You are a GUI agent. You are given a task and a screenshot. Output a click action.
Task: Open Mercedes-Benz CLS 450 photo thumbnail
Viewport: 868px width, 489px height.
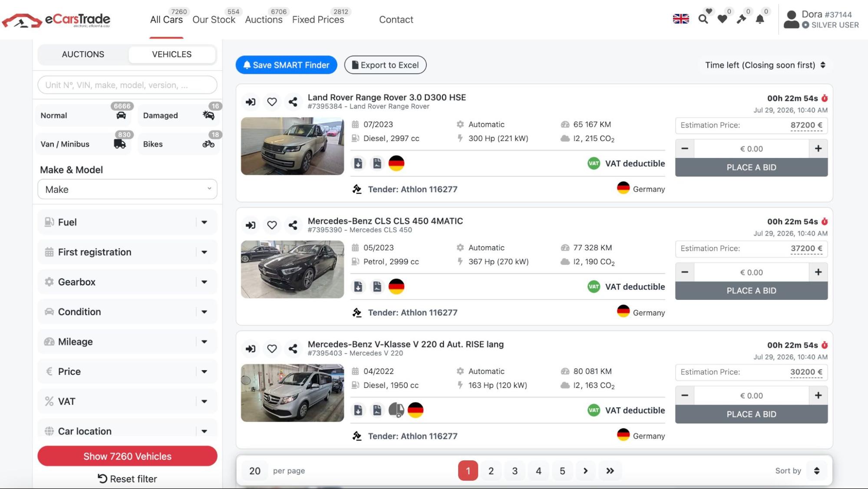coord(292,269)
